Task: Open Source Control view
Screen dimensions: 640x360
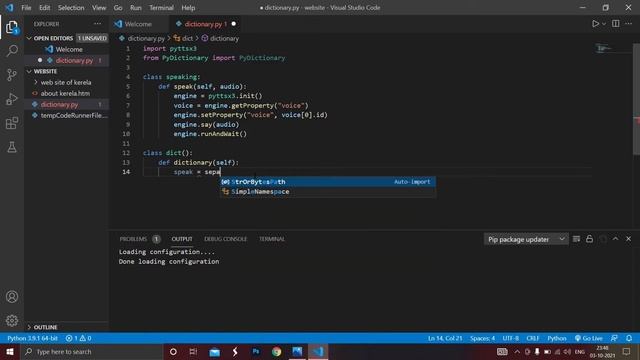Action: tap(12, 75)
